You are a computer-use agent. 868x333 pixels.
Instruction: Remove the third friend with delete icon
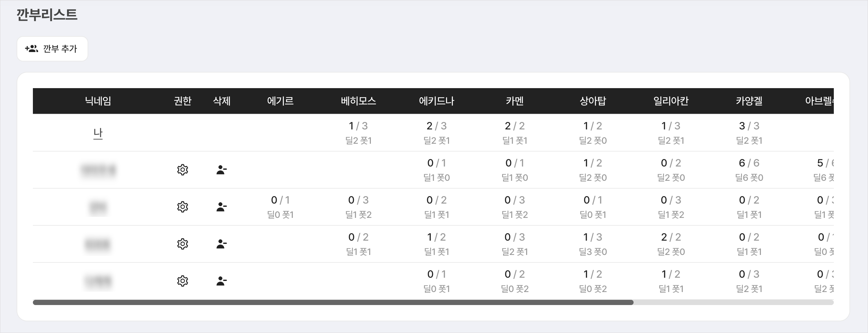click(x=221, y=244)
